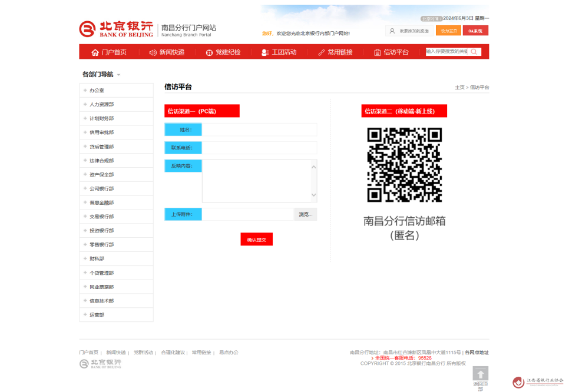569x392 pixels.
Task: Click the 联系电话 phone input field
Action: tap(259, 148)
